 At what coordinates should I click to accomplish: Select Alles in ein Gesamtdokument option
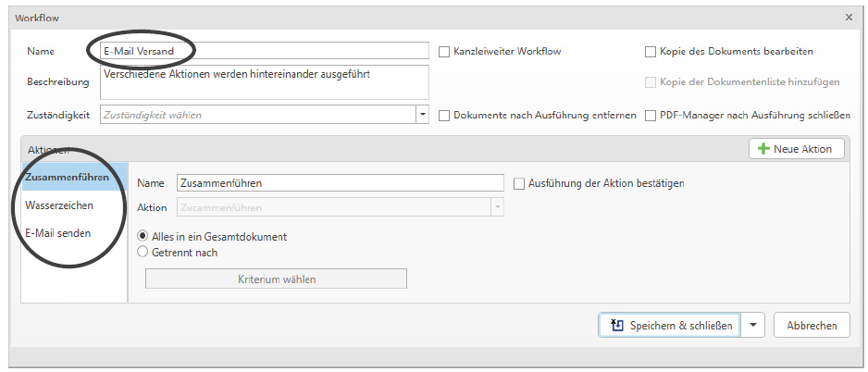pyautogui.click(x=143, y=236)
